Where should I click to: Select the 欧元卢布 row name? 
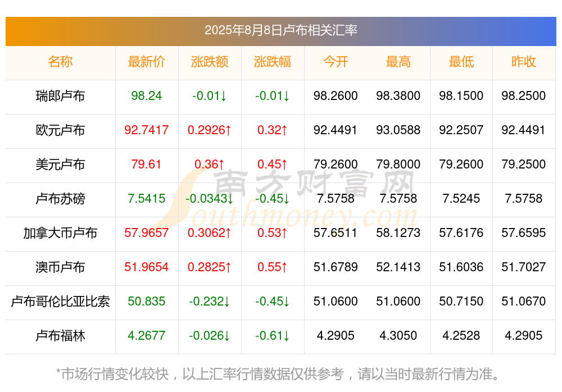(60, 130)
